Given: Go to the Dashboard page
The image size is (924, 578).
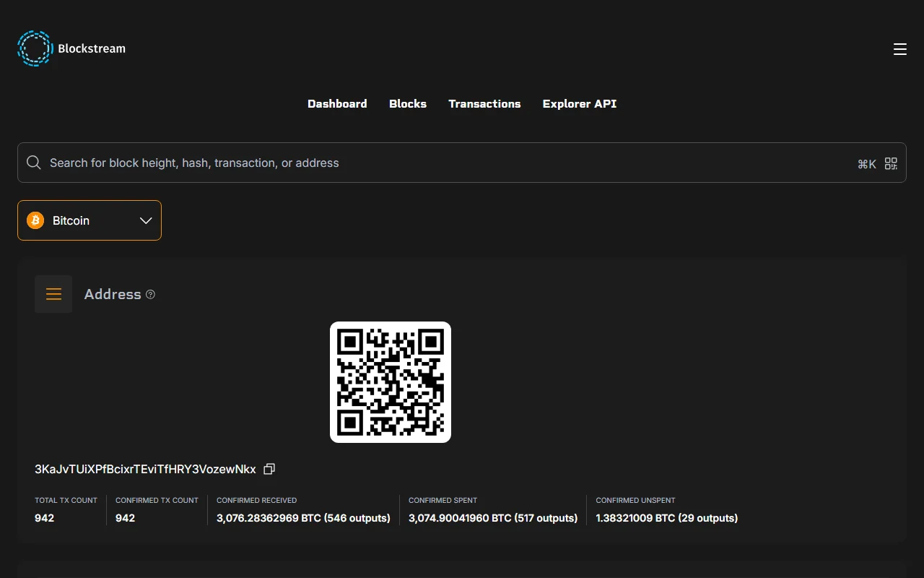Looking at the screenshot, I should point(337,104).
